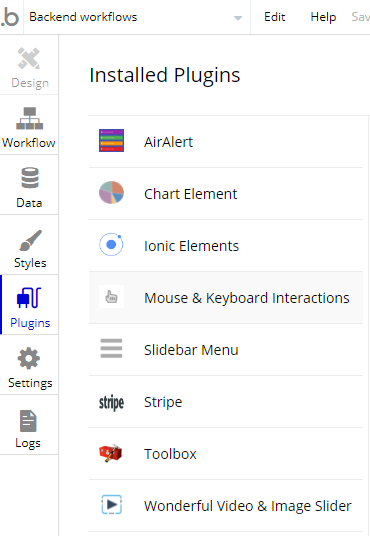The height and width of the screenshot is (536, 370).
Task: Open the Styles tab brush icon
Action: (x=30, y=240)
